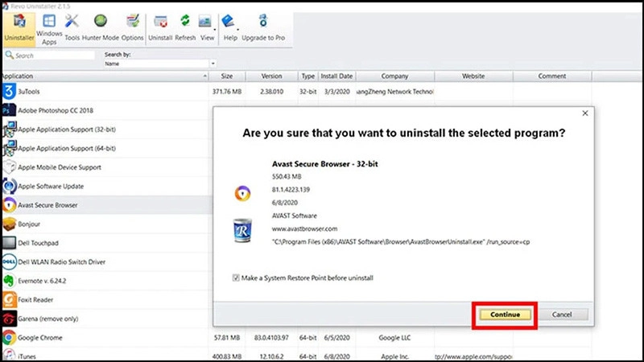Image resolution: width=644 pixels, height=362 pixels.
Task: Click the Google LLC company cell
Action: 394,337
